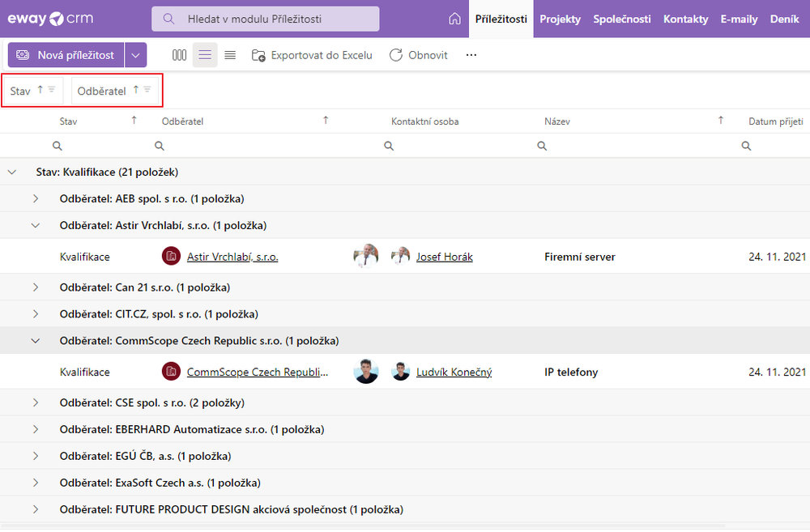Select the standard list view icon
Viewport: 810px width, 532px height.
tap(205, 55)
